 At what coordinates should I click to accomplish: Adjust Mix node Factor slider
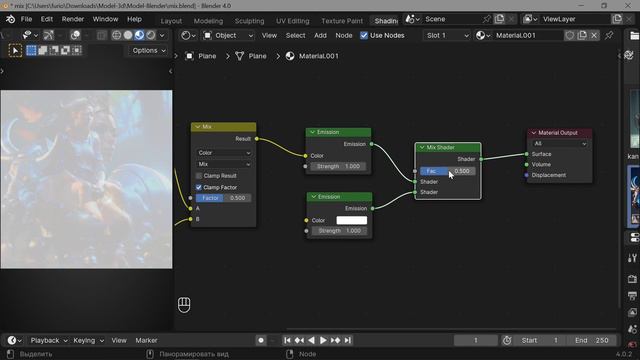coord(223,198)
